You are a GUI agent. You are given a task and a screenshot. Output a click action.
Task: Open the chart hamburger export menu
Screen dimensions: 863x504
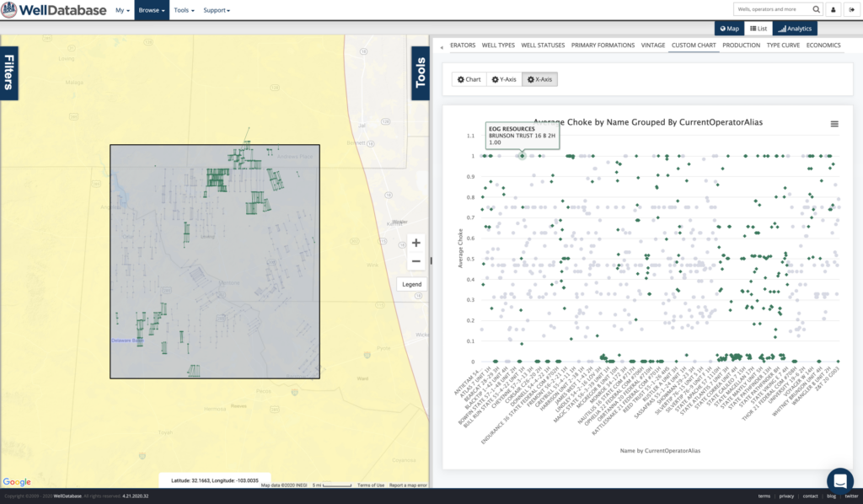[x=834, y=124]
